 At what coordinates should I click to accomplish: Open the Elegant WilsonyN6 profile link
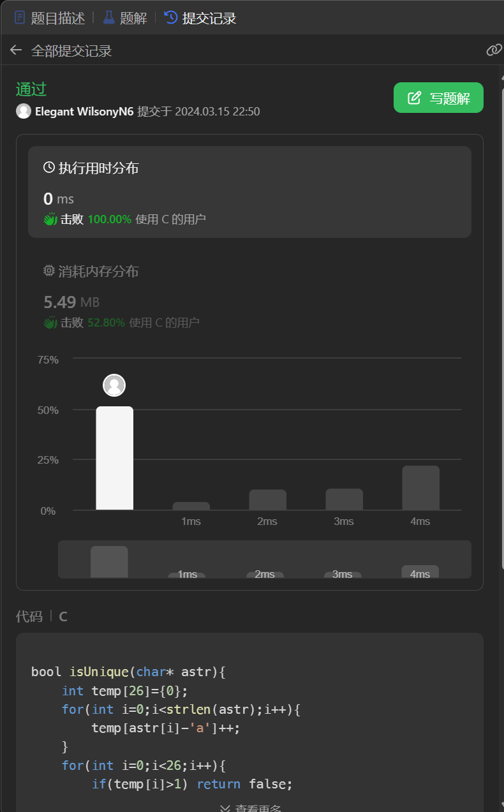(84, 111)
